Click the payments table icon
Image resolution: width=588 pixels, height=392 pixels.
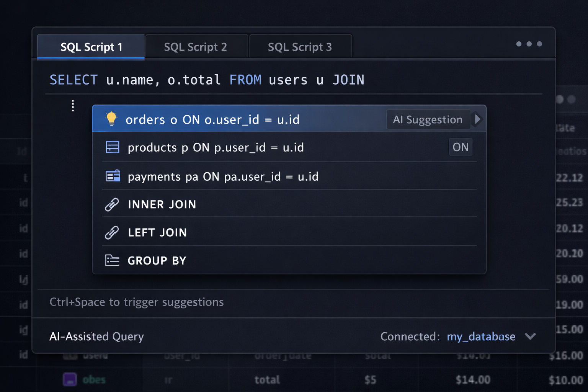[x=113, y=176]
